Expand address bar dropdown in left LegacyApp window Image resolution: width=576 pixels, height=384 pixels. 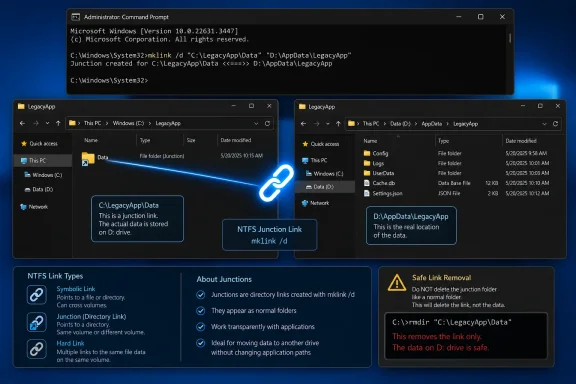[256, 123]
